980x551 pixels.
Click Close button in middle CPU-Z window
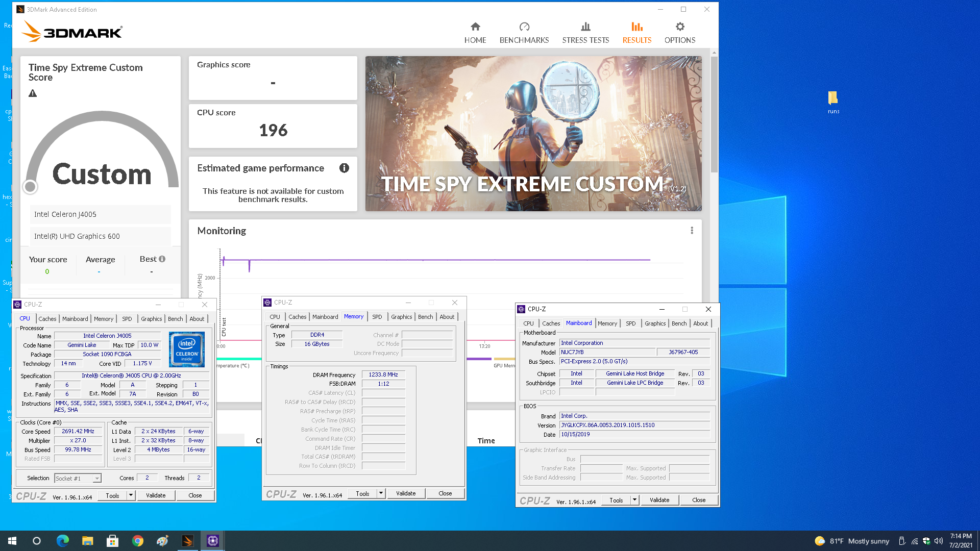click(x=445, y=493)
